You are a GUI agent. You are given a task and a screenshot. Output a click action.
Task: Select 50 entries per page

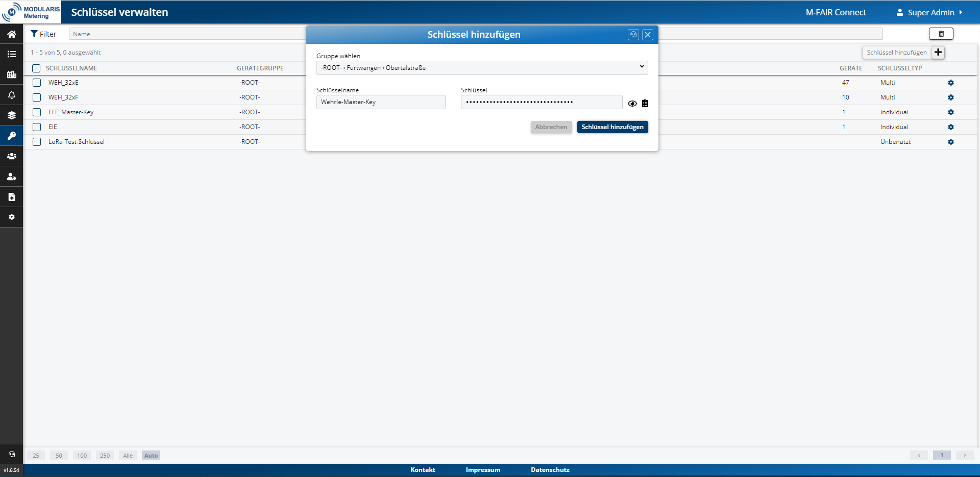pyautogui.click(x=59, y=456)
